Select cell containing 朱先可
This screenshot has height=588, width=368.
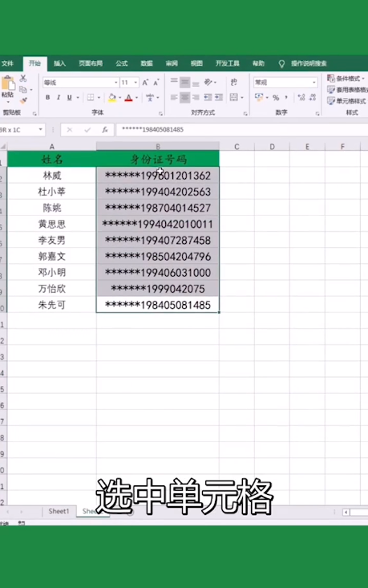click(52, 305)
